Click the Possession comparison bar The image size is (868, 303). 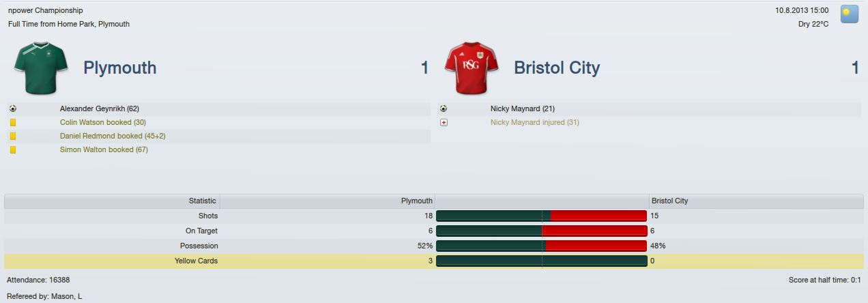[541, 246]
